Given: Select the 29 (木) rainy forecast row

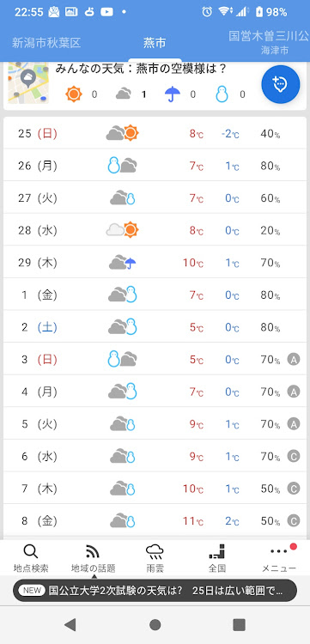Looking at the screenshot, I should pyautogui.click(x=155, y=263).
